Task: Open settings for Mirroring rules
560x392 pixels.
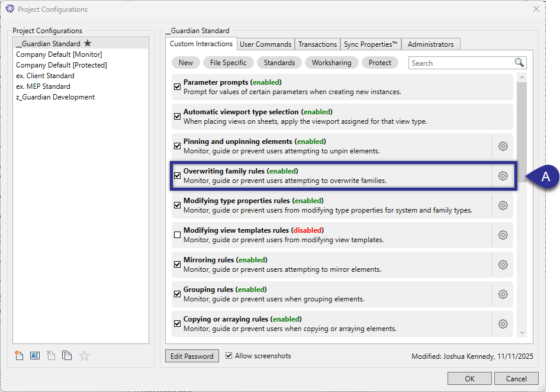Action: (503, 264)
